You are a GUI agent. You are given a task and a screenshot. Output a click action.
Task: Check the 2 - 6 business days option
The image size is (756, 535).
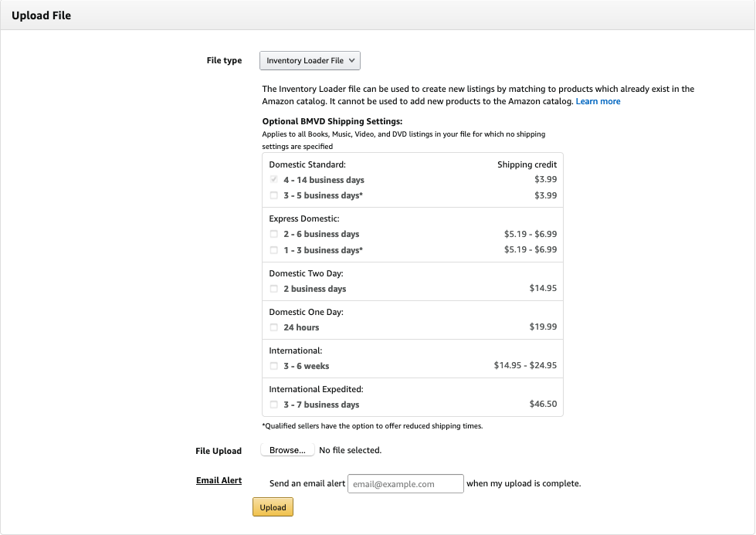pos(274,234)
